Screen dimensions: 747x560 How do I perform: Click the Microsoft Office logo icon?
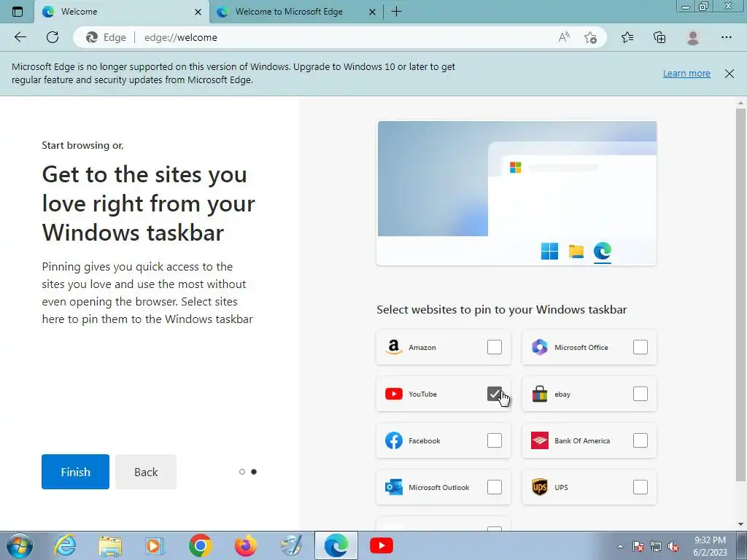[x=540, y=347]
